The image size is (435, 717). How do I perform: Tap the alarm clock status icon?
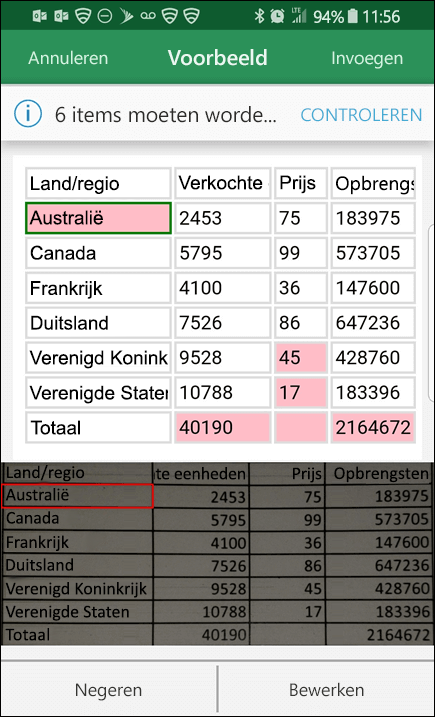click(x=277, y=17)
